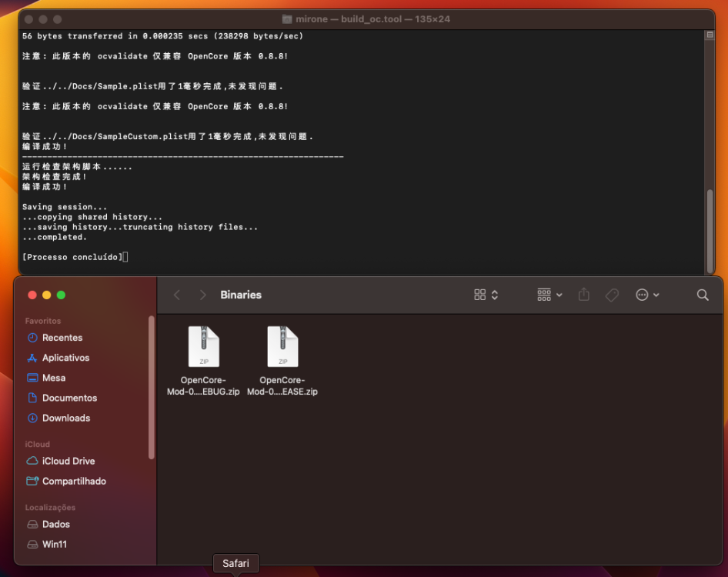
Task: Click the folder proxy icon in Terminal title
Action: 287,19
